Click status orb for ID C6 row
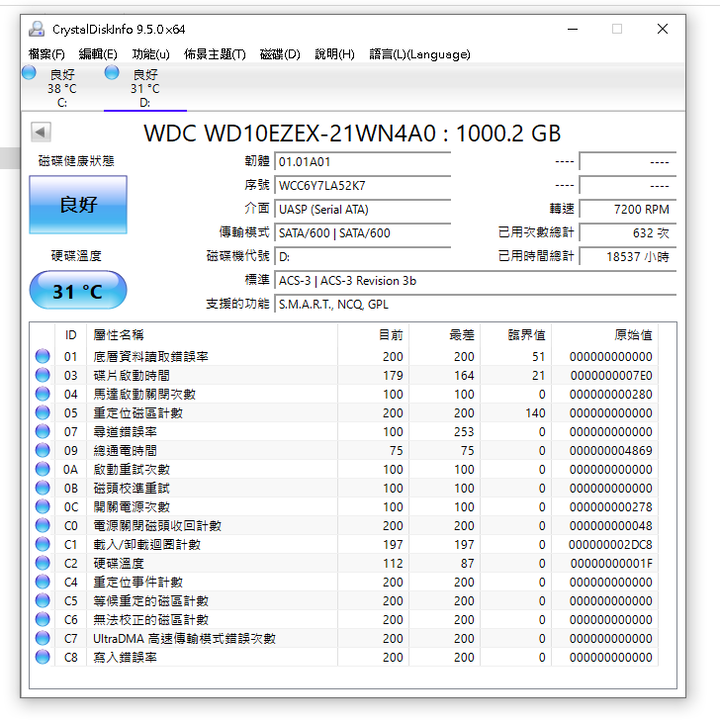Image resolution: width=720 pixels, height=722 pixels. [42, 619]
